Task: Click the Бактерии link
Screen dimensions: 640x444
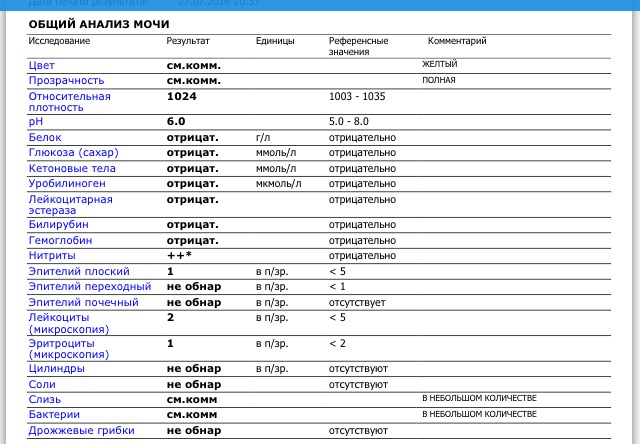Action: coord(54,414)
